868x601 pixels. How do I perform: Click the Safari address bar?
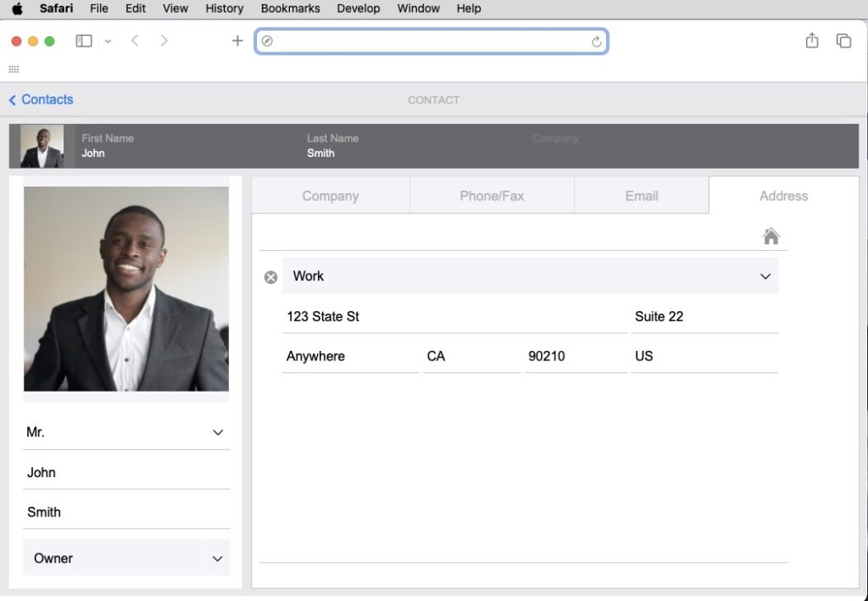[431, 41]
